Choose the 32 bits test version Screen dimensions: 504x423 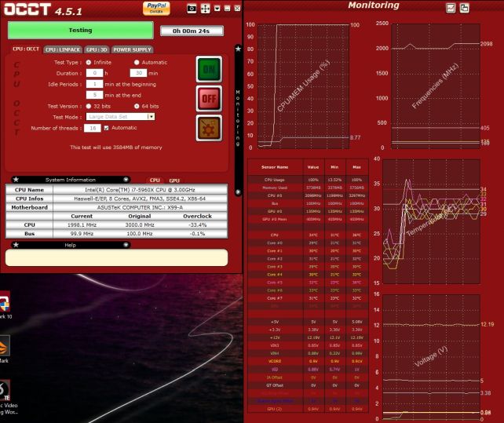[89, 106]
